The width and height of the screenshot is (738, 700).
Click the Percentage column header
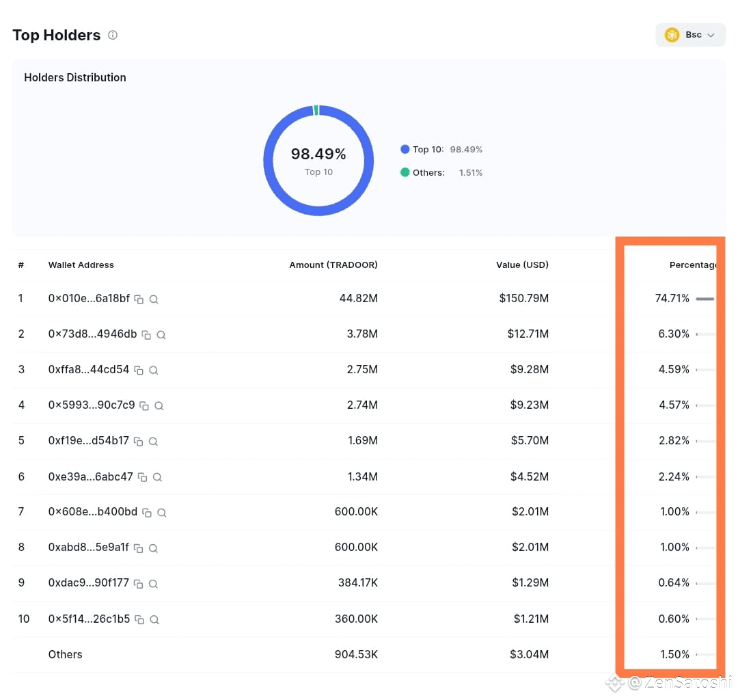click(x=693, y=265)
